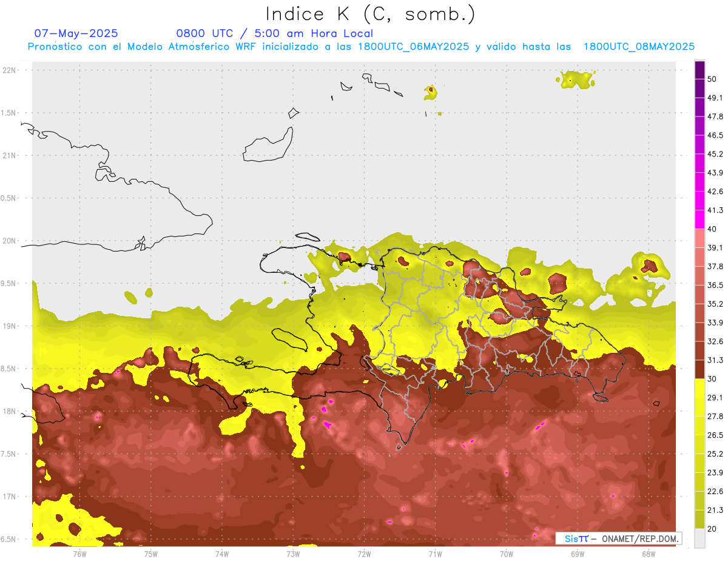The height and width of the screenshot is (562, 728).
Task: Click the color bar value 32.6
Action: click(x=715, y=341)
